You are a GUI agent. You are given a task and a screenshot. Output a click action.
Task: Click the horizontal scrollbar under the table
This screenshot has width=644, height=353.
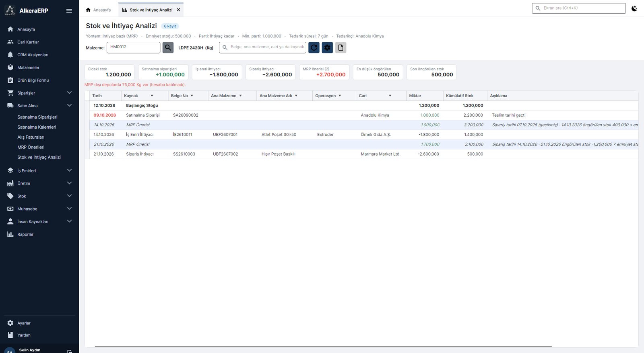(x=323, y=346)
